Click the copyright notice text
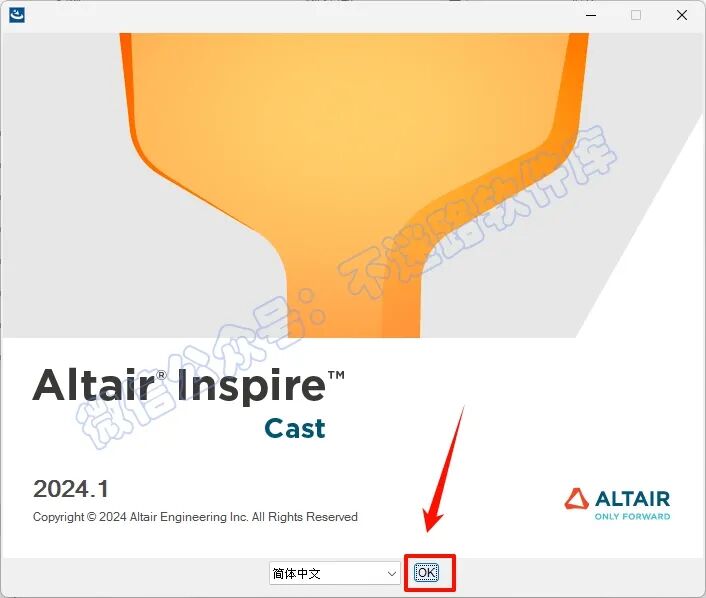The width and height of the screenshot is (706, 598). 195,516
